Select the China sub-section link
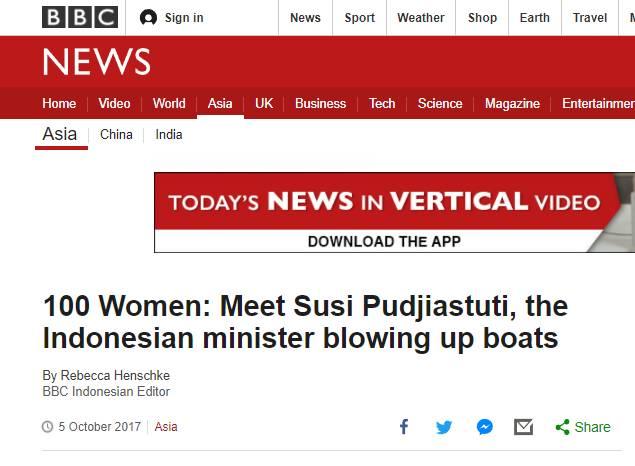The image size is (635, 466). pyautogui.click(x=116, y=135)
